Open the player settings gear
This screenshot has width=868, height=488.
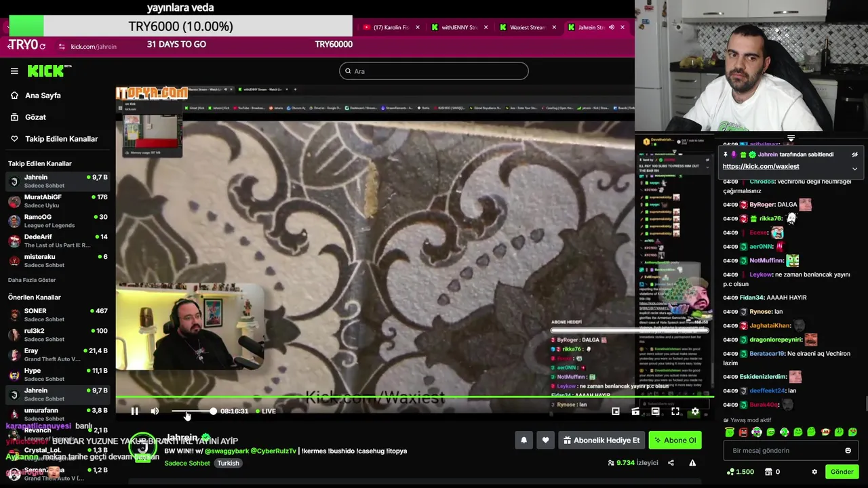[695, 411]
